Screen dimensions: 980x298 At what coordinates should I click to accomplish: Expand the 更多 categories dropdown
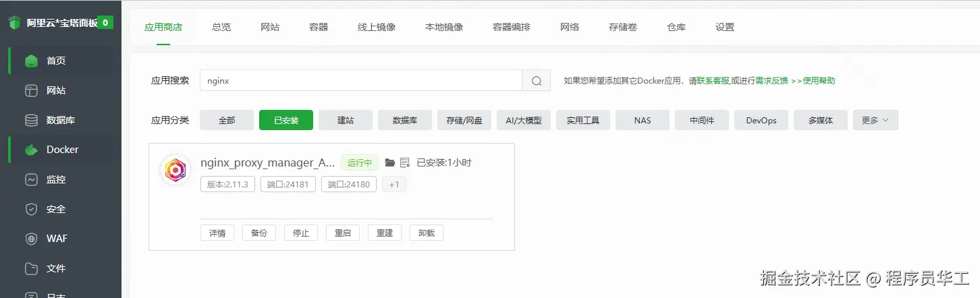(x=875, y=120)
